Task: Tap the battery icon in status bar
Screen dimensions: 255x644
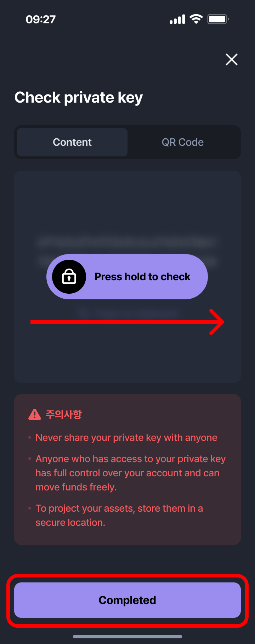Action: [218, 19]
